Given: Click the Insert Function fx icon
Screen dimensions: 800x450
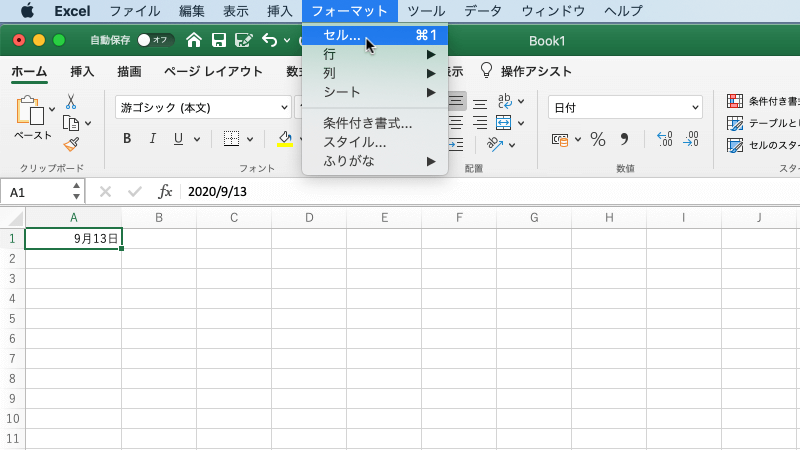Looking at the screenshot, I should point(165,192).
